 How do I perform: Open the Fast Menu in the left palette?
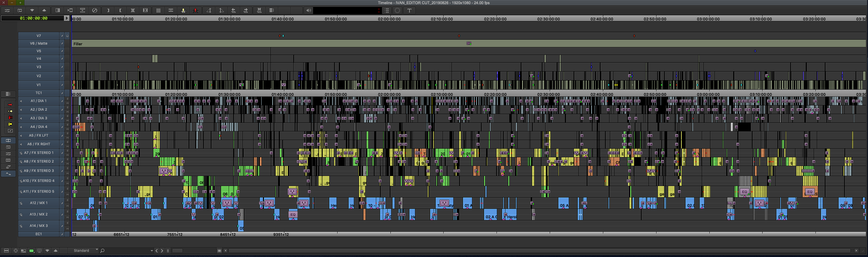coord(8,94)
